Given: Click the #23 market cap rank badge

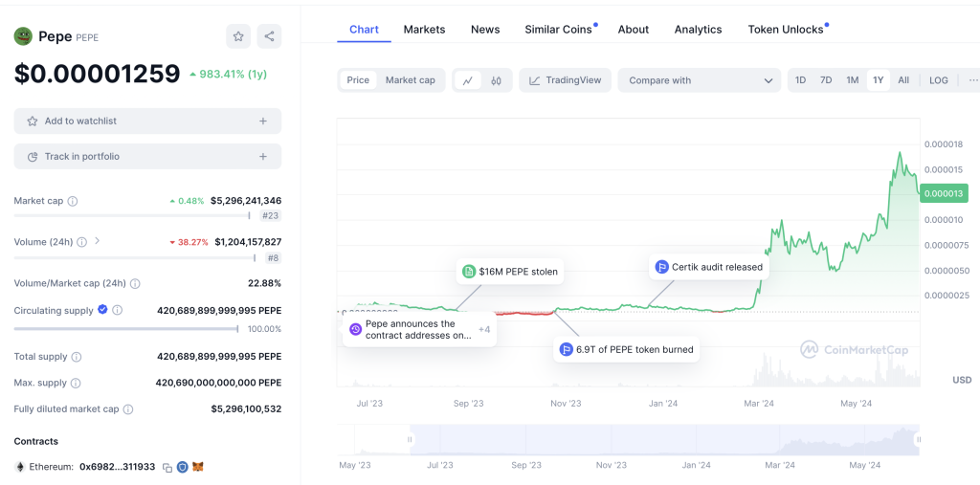Looking at the screenshot, I should point(271,216).
